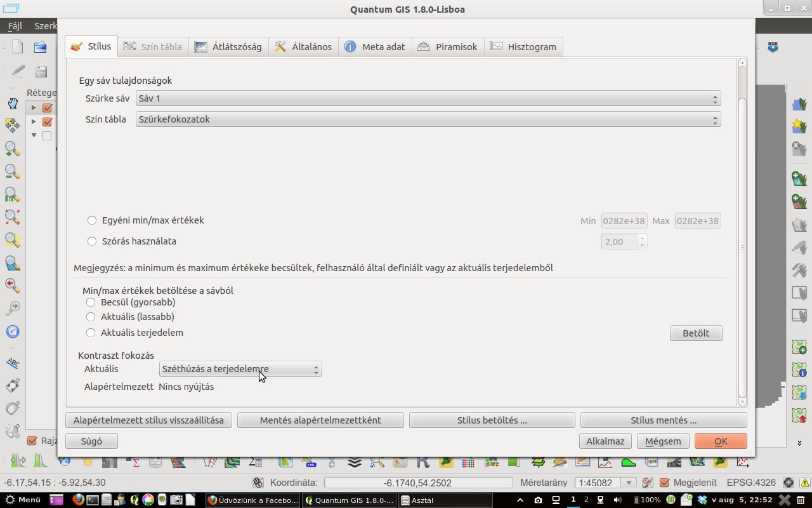Click the sigma statistics plugin icon
The image size is (812, 508).
click(133, 462)
